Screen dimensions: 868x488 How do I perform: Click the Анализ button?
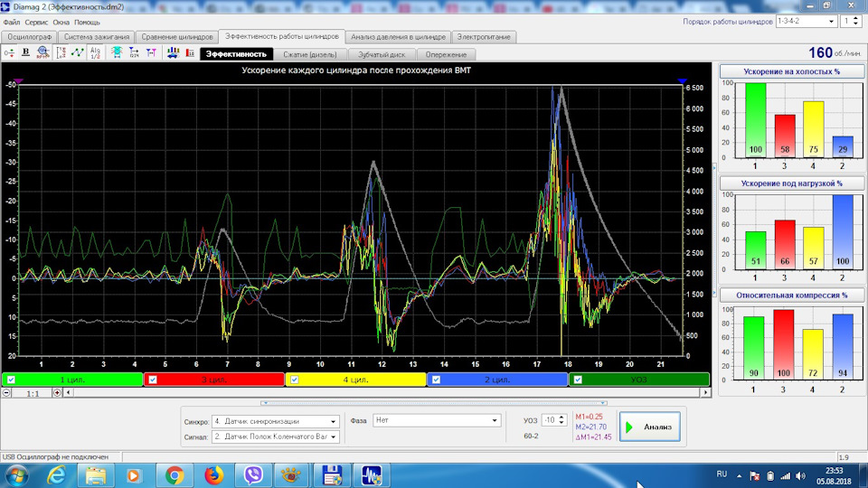tap(650, 427)
